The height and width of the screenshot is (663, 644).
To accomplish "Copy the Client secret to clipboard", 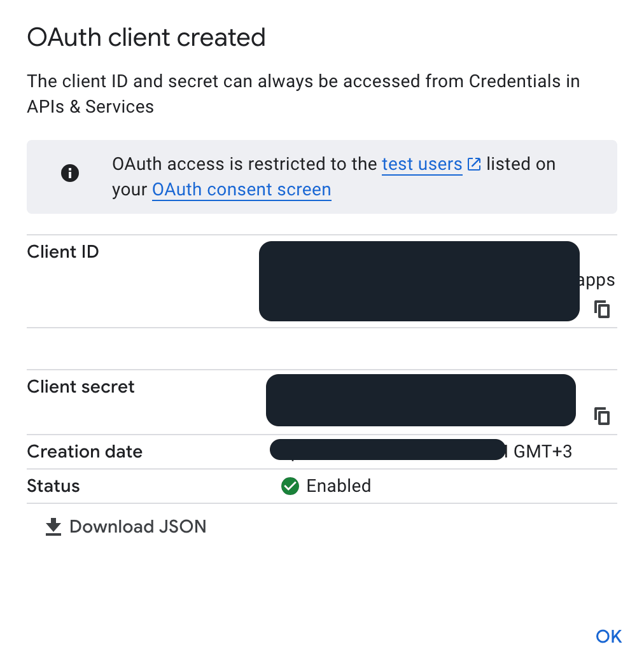I will click(x=602, y=416).
